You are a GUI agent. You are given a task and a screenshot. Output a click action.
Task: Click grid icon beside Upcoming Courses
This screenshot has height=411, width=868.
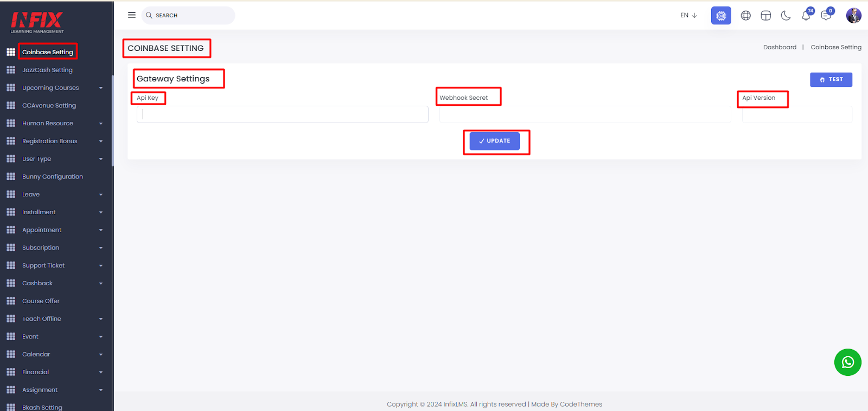click(x=11, y=88)
